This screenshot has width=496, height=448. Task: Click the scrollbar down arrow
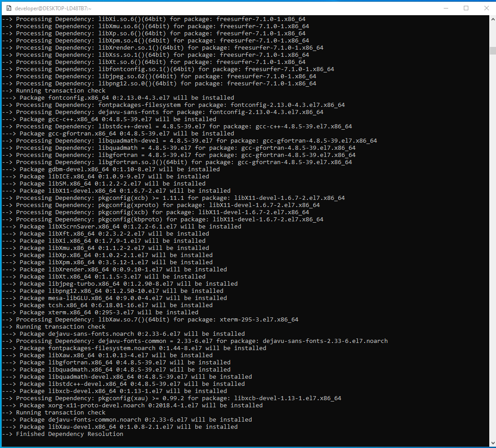492,443
